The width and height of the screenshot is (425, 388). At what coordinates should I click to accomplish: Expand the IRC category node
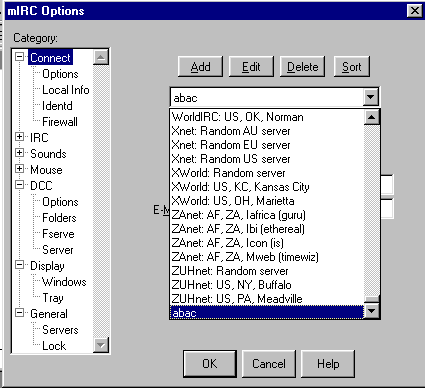(x=20, y=137)
